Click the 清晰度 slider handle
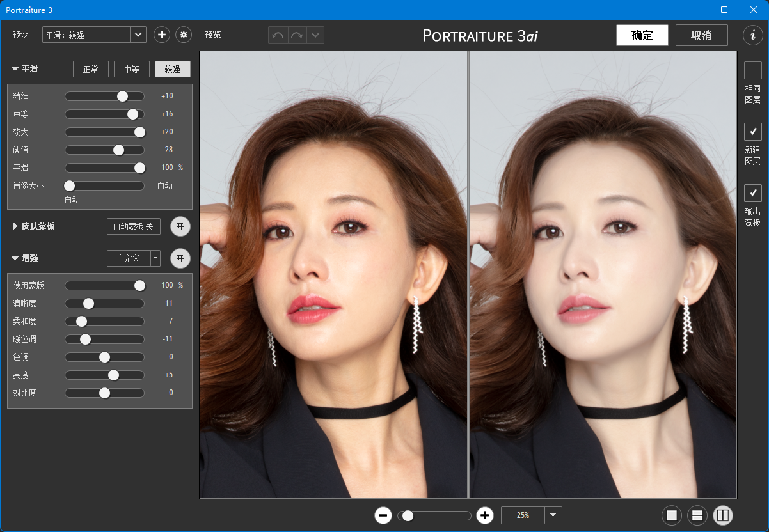Viewport: 769px width, 532px height. coord(89,303)
